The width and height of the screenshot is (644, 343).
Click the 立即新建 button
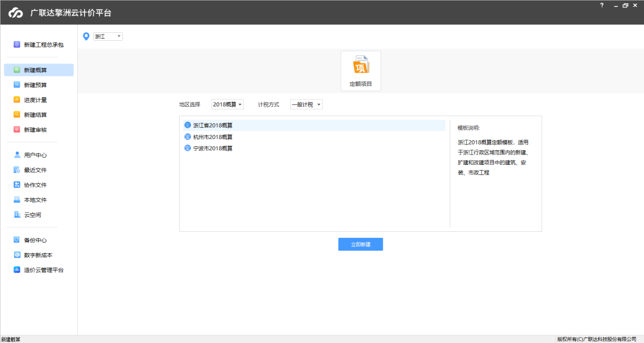pos(360,244)
